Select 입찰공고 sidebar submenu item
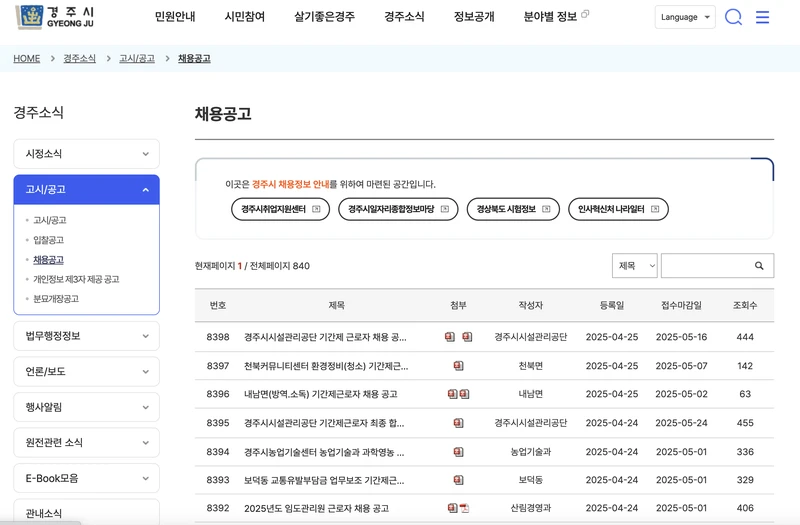Image resolution: width=800 pixels, height=525 pixels. pos(48,240)
